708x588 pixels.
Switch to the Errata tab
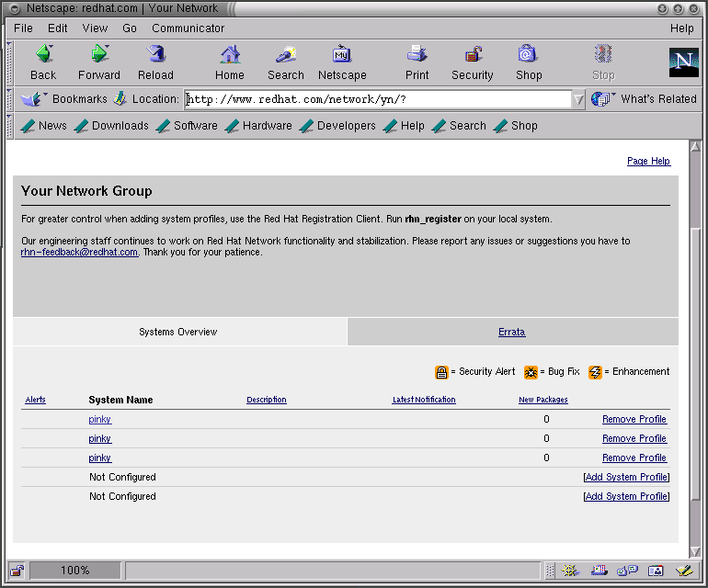pyautogui.click(x=511, y=332)
